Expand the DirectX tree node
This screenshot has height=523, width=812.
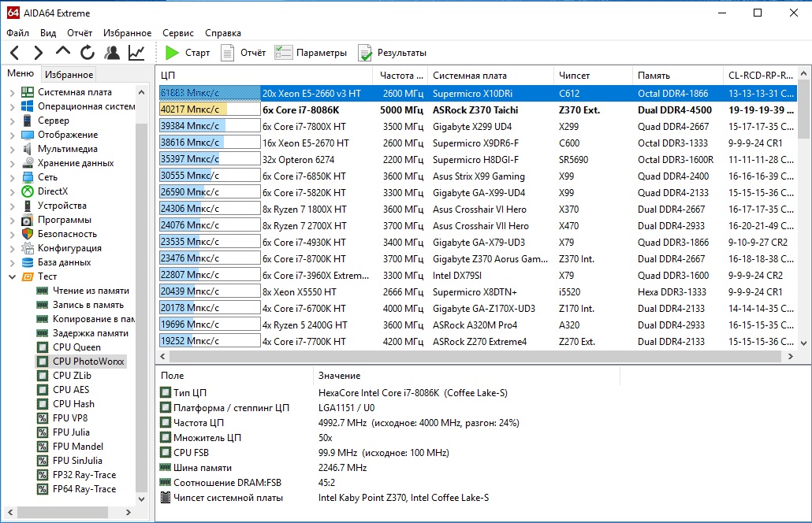coord(12,191)
